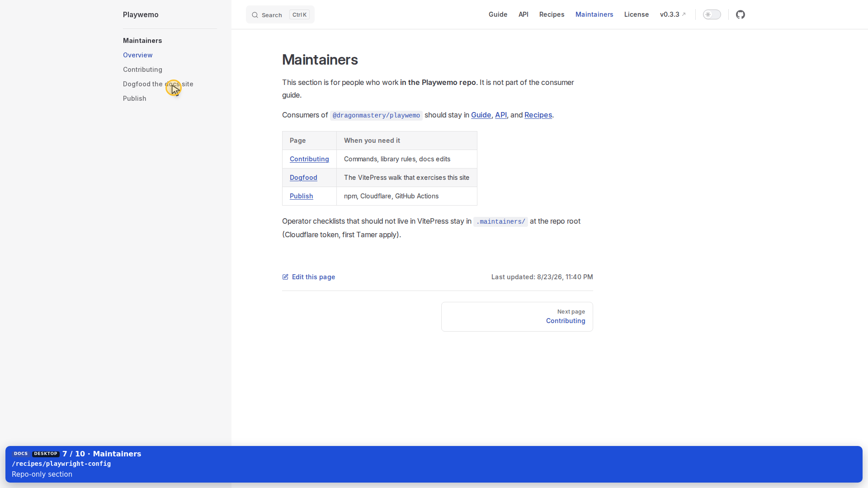Screen dimensions: 868x488
Task: Open the Publish link in the table
Action: coord(302,196)
